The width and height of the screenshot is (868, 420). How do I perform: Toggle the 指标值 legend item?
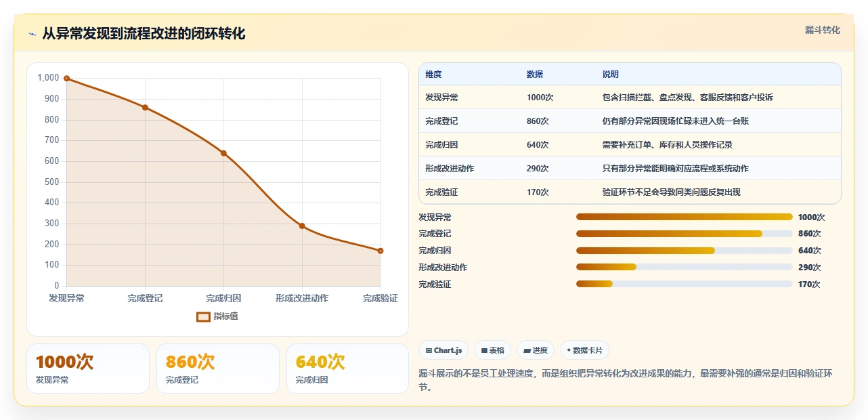pos(217,316)
